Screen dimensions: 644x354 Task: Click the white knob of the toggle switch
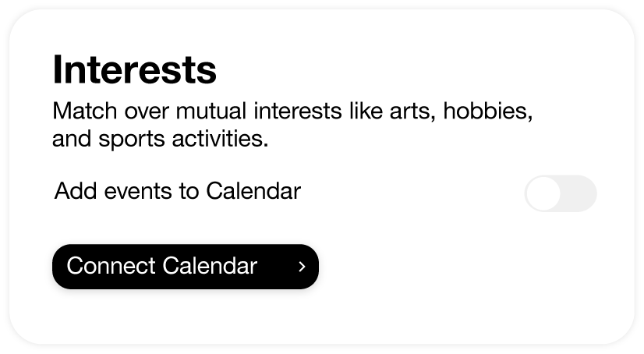[x=543, y=193]
